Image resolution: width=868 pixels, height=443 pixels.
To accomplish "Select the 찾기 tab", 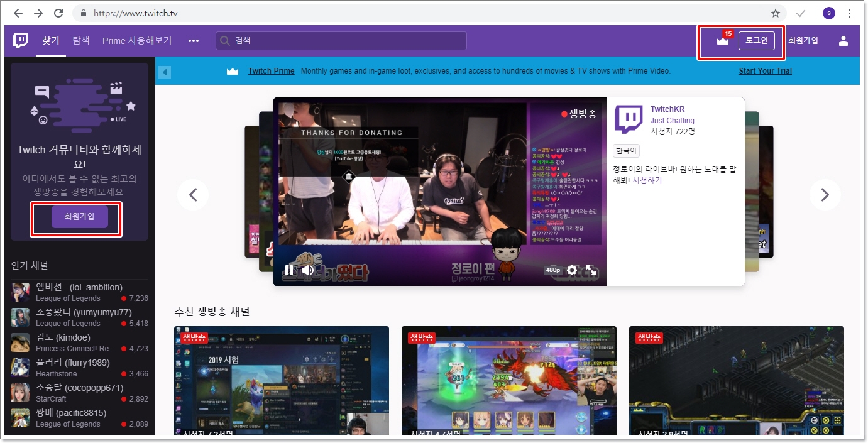I will (x=51, y=41).
